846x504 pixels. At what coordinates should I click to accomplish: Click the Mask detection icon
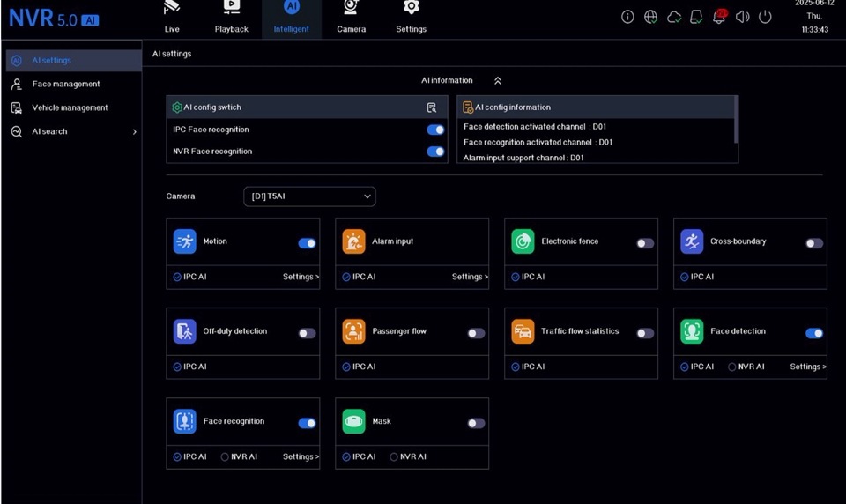pos(353,421)
